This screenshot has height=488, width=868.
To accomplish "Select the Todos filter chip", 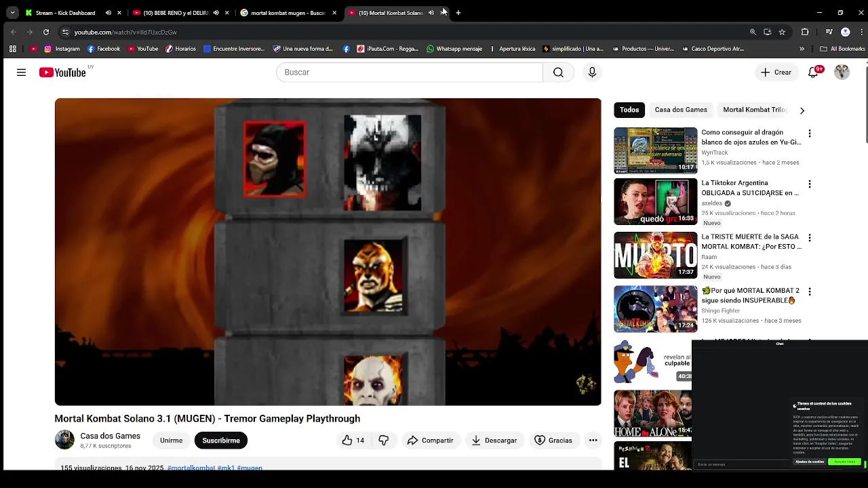I will click(629, 110).
